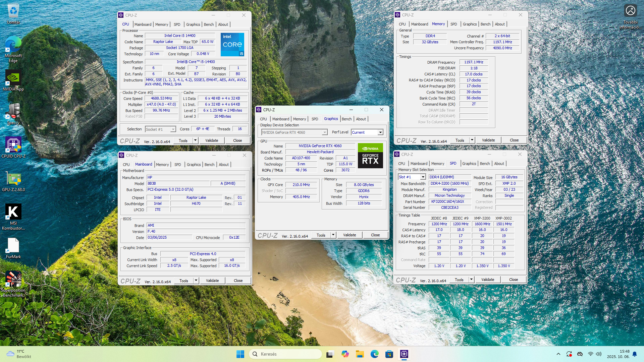The width and height of the screenshot is (644, 362).
Task: Show hidden system tray icons chevron
Action: (x=558, y=354)
